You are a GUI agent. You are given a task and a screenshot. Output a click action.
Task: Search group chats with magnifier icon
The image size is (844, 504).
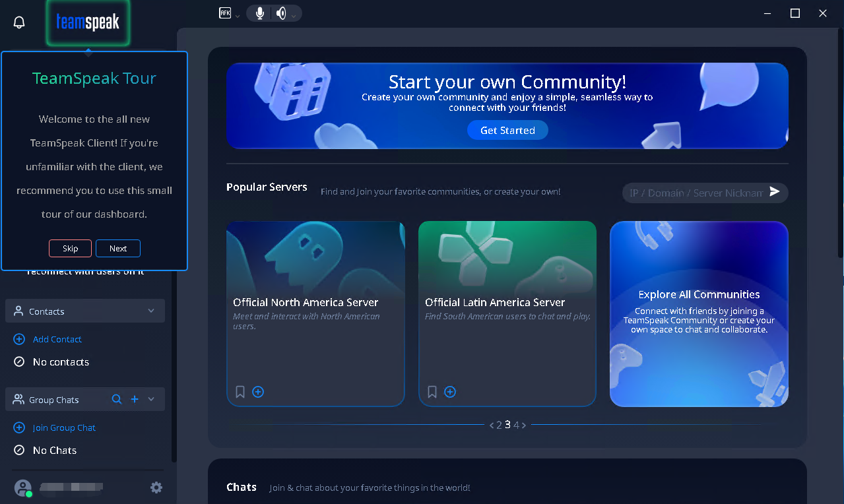(117, 399)
